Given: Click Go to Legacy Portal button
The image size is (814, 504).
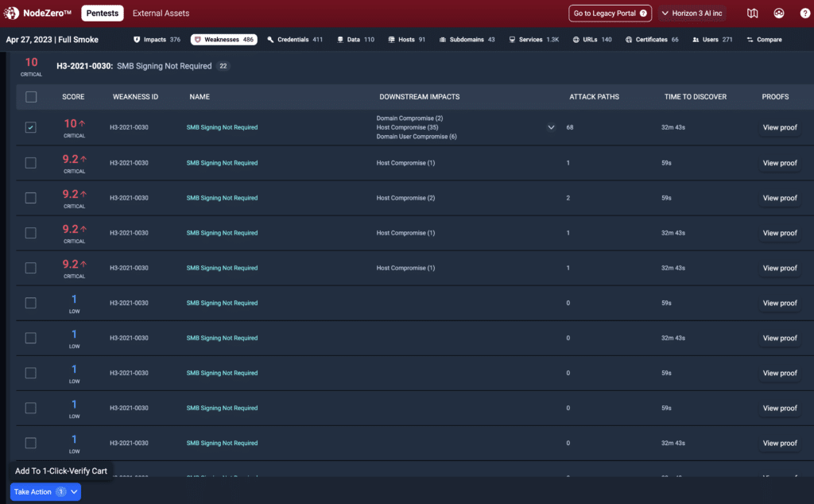Looking at the screenshot, I should pyautogui.click(x=610, y=14).
